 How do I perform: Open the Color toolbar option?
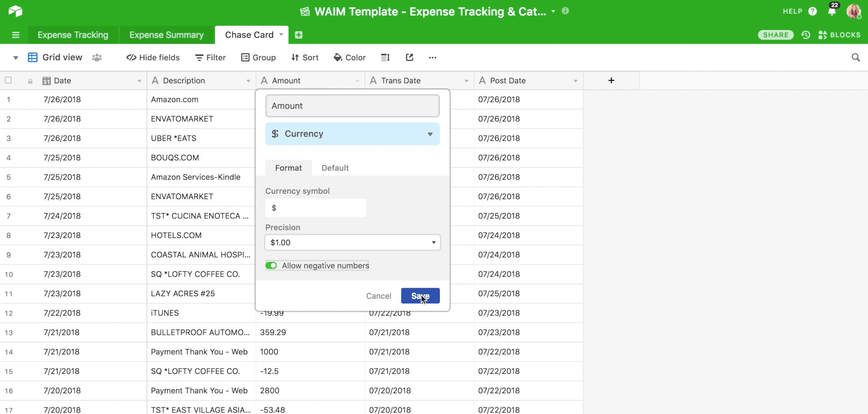(349, 57)
